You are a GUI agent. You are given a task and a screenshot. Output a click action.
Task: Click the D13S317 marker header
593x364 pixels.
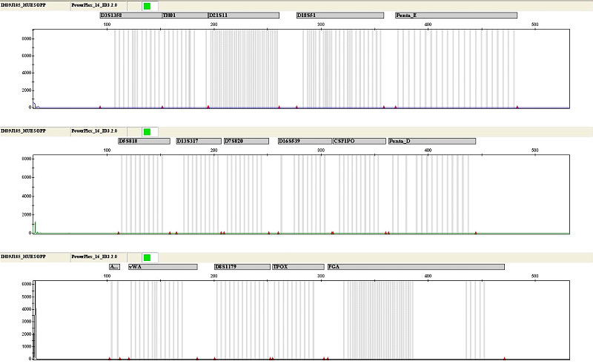pos(199,141)
